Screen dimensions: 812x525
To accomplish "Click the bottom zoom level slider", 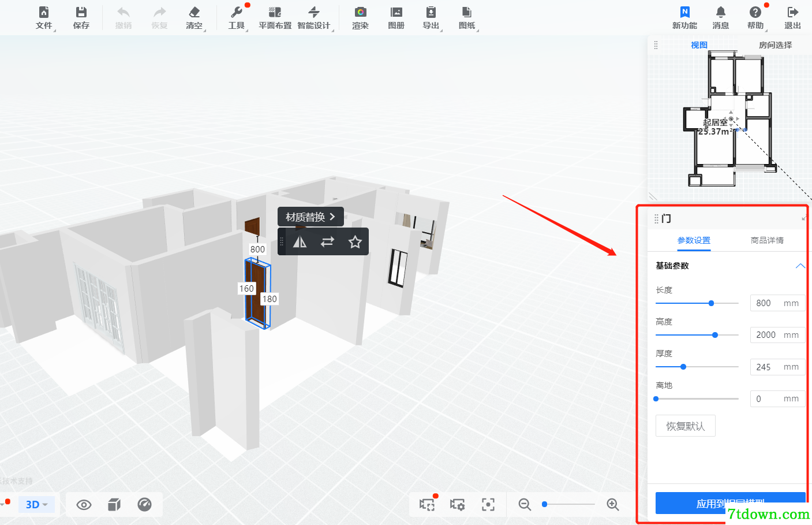I will click(568, 504).
